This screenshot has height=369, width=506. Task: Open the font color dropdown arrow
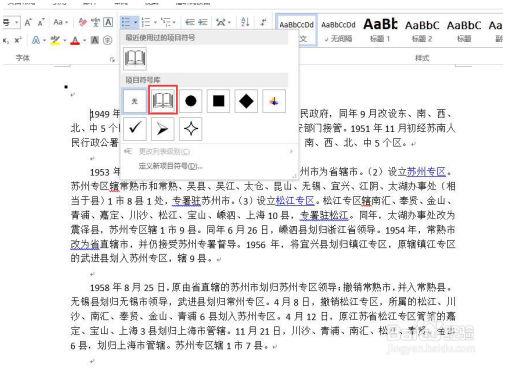pos(85,41)
